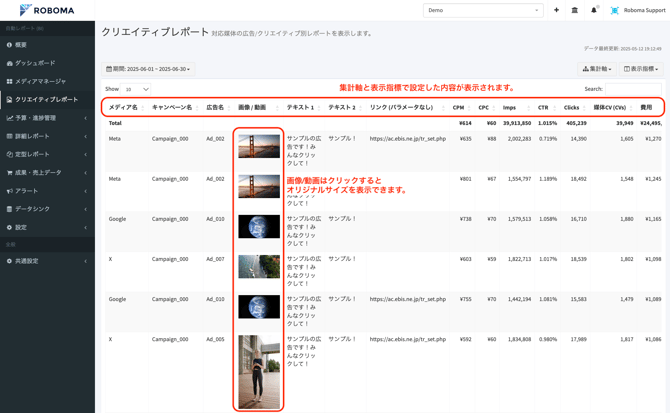Expand the 設定 submenu chevron
Image resolution: width=670 pixels, height=413 pixels.
click(85, 227)
